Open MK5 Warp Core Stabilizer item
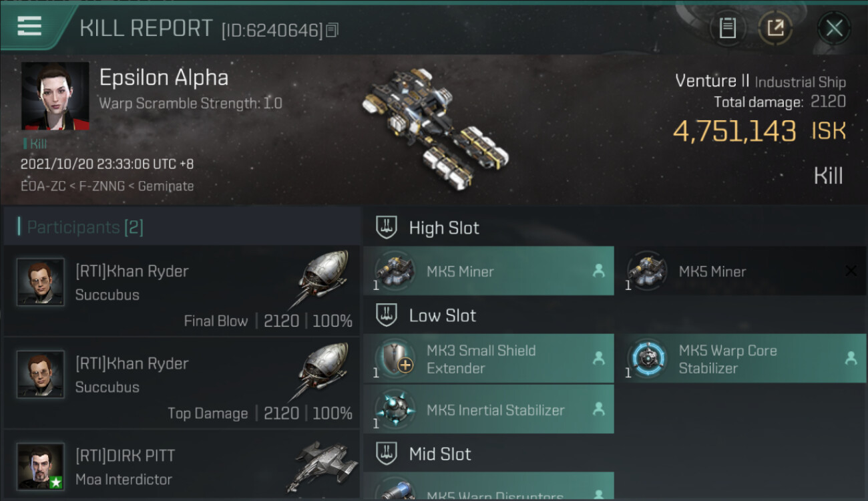Screen dimensions: 868x501 click(x=741, y=359)
